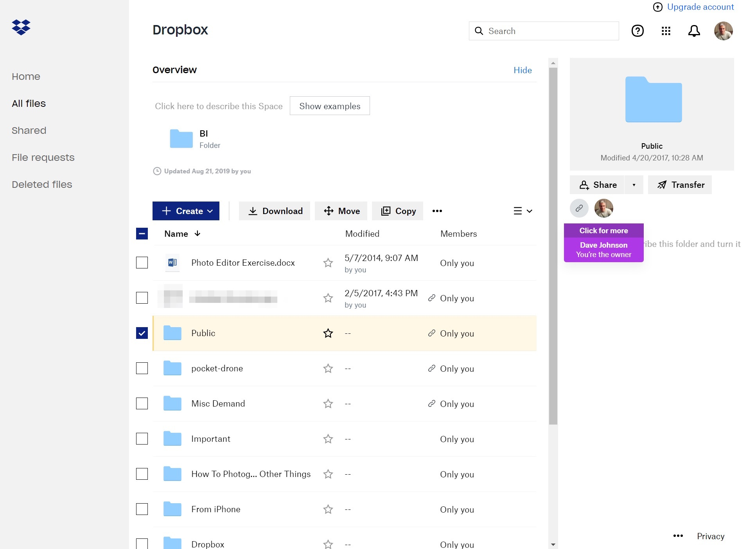Go to Home in sidebar
The height and width of the screenshot is (549, 756).
26,76
